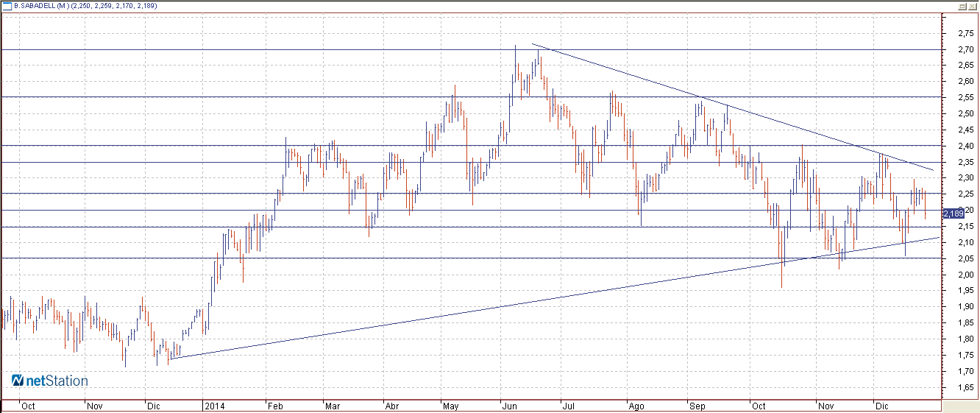Click the 1,75 price axis label
The width and height of the screenshot is (980, 413).
click(x=966, y=355)
